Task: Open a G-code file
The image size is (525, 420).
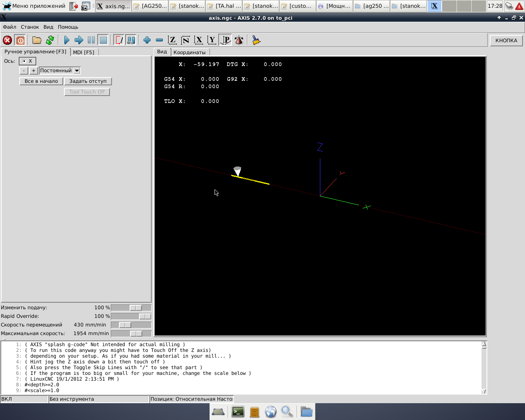Action: click(x=37, y=40)
